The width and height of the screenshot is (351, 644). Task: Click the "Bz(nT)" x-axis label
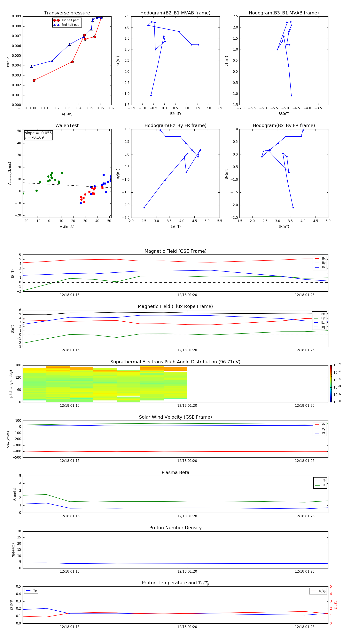point(175,227)
